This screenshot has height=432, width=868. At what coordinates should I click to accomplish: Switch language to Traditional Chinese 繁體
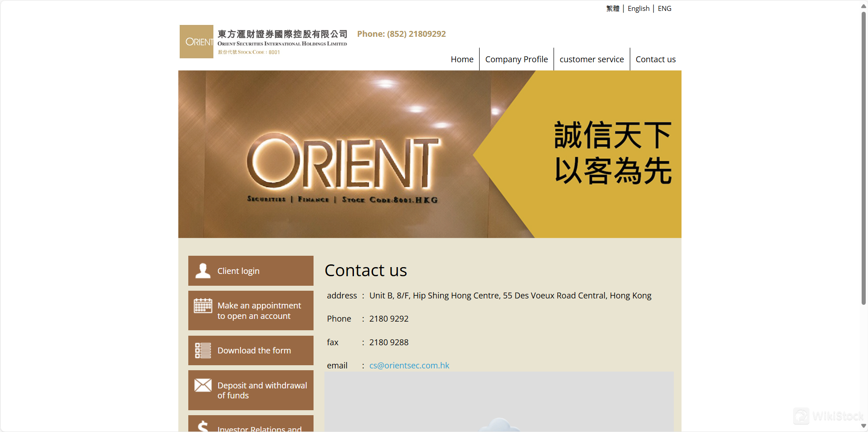point(613,9)
